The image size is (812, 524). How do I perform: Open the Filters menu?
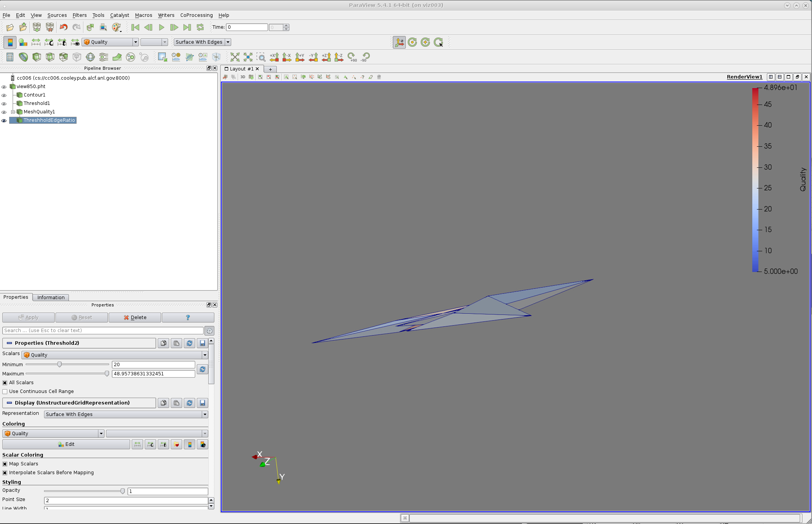[x=79, y=15]
